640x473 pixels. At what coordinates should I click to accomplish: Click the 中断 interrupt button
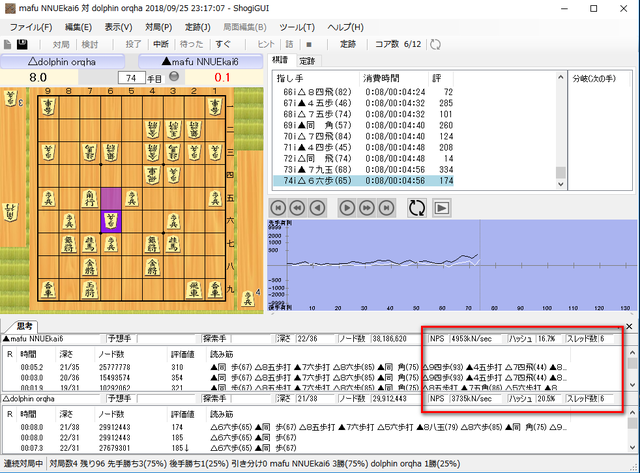(x=161, y=44)
